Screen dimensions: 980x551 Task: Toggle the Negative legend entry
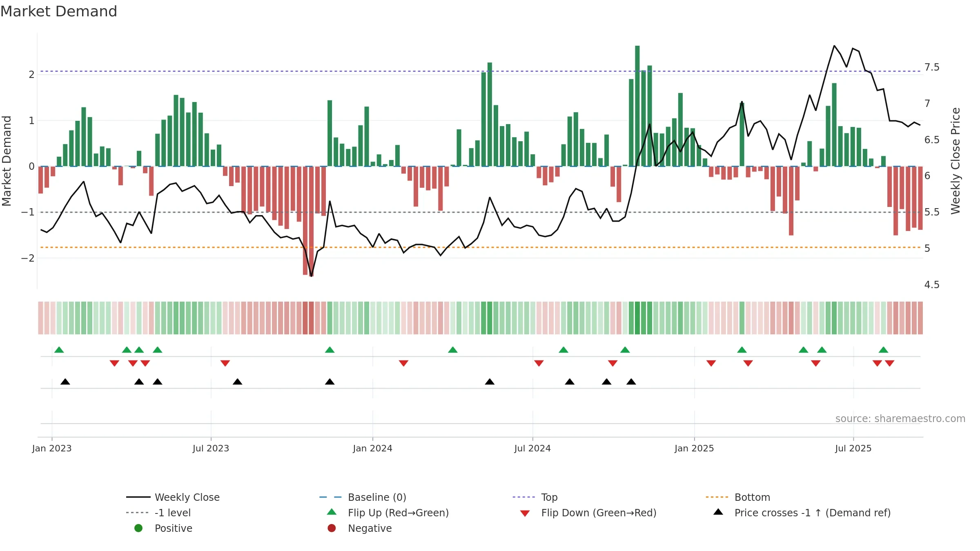pos(359,528)
